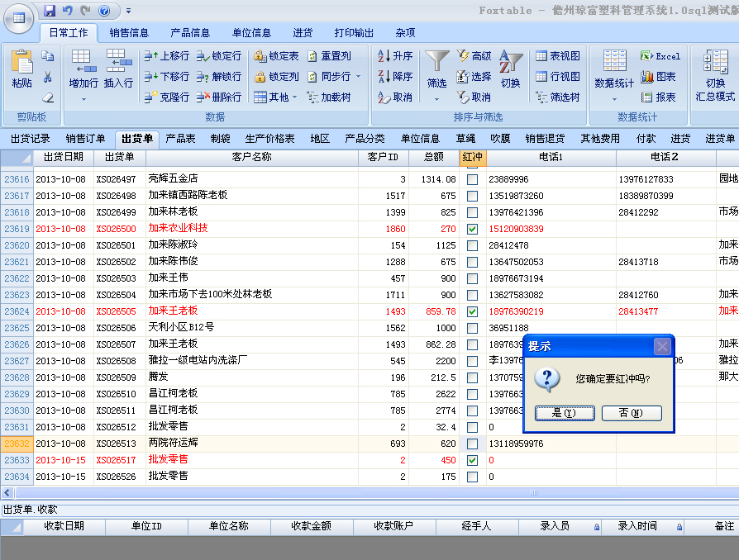This screenshot has width=739, height=560.
Task: Close the 提示 dialog
Action: click(662, 347)
